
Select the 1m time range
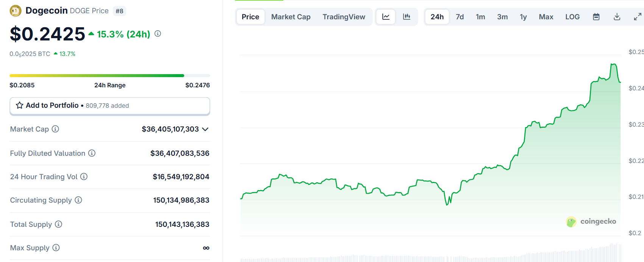480,17
